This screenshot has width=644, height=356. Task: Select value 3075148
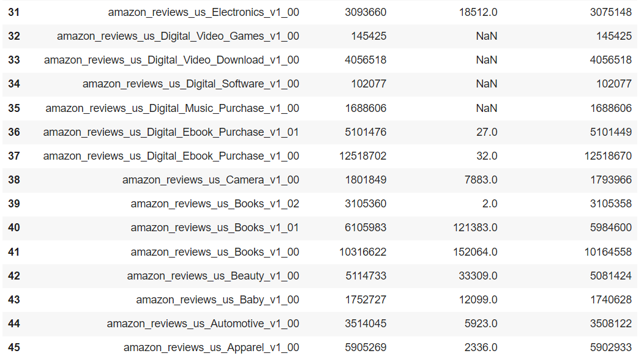611,12
